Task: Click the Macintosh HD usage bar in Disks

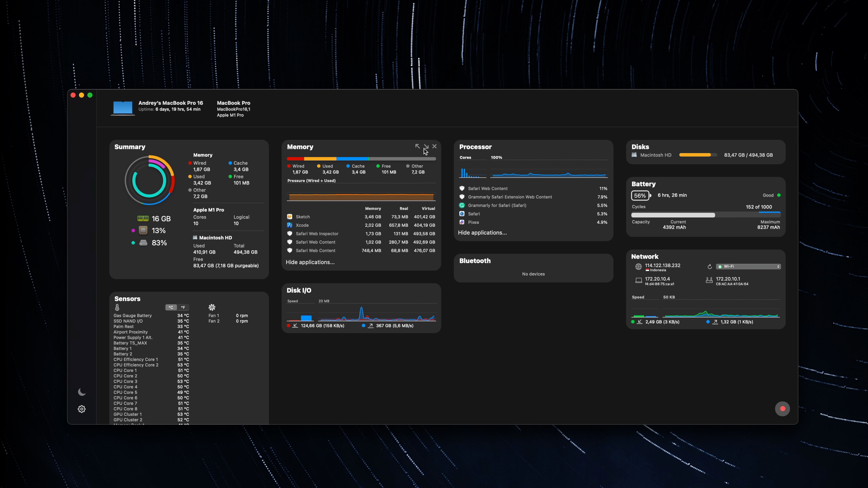Action: (x=698, y=155)
